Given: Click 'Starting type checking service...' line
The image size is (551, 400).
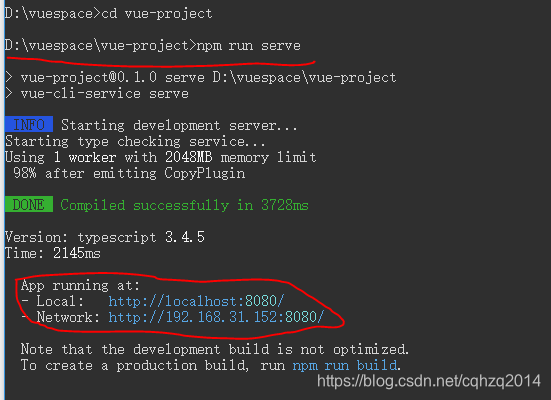Looking at the screenshot, I should [135, 141].
